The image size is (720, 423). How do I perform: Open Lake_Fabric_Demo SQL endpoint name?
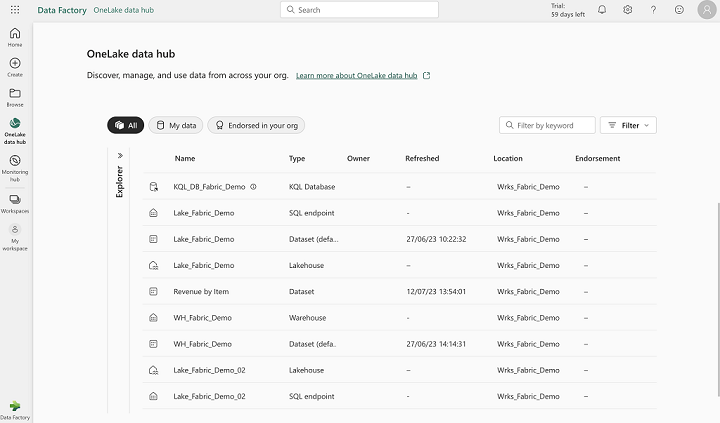[x=204, y=213]
